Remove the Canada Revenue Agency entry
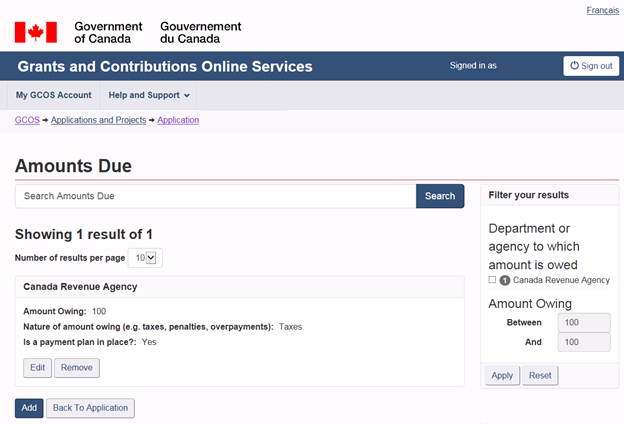This screenshot has height=424, width=624. 76,368
